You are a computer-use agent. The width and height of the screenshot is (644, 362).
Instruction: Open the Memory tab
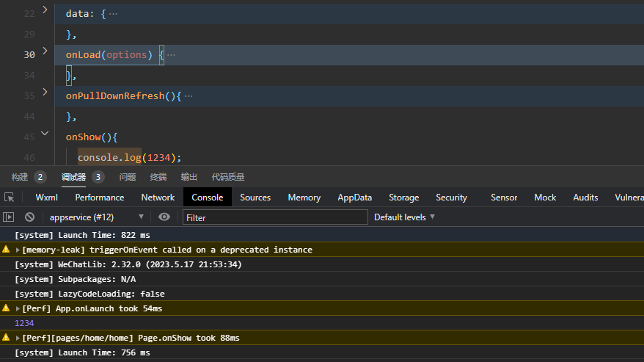click(x=304, y=198)
